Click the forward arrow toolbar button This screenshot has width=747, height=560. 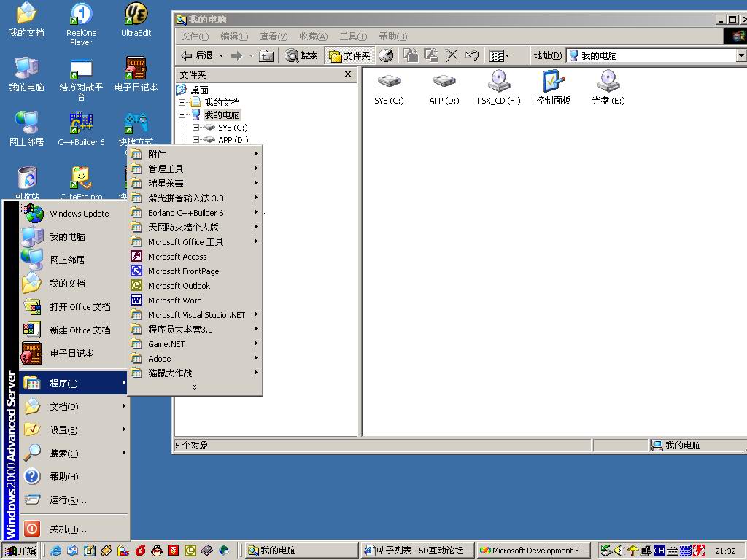(x=236, y=55)
